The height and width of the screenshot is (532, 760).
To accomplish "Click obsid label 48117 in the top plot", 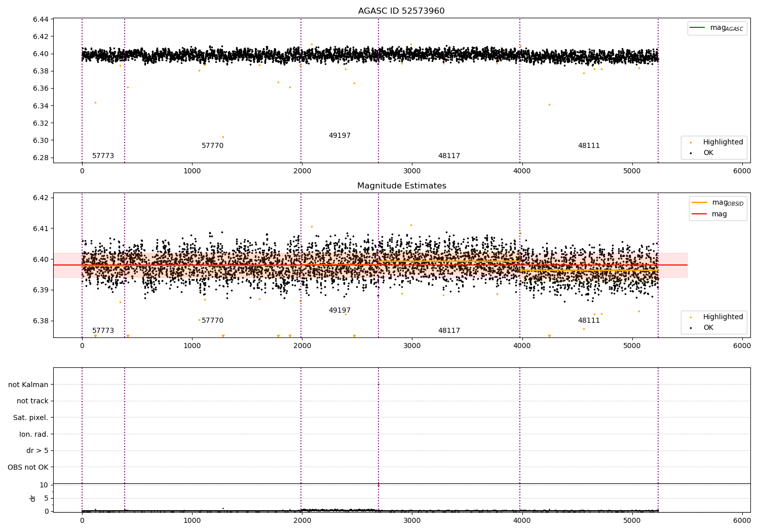I will point(449,156).
